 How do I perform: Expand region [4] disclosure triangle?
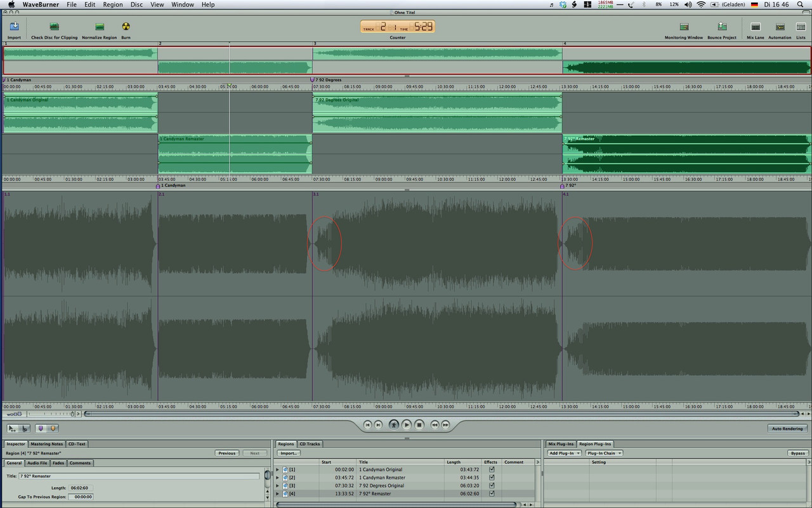(x=277, y=493)
